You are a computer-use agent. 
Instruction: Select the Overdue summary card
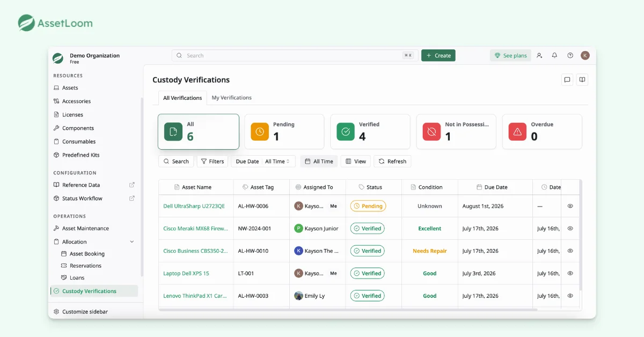tap(542, 131)
